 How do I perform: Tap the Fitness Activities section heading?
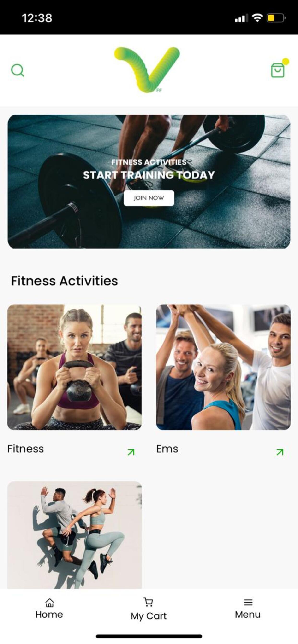pyautogui.click(x=64, y=281)
